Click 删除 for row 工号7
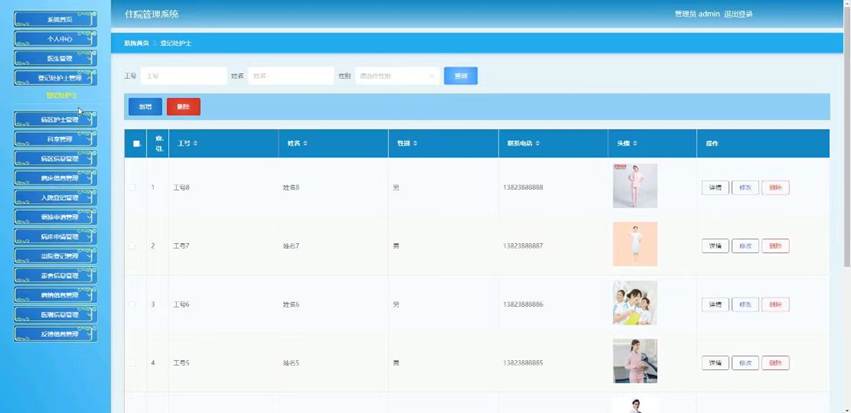851x413 pixels. click(776, 246)
